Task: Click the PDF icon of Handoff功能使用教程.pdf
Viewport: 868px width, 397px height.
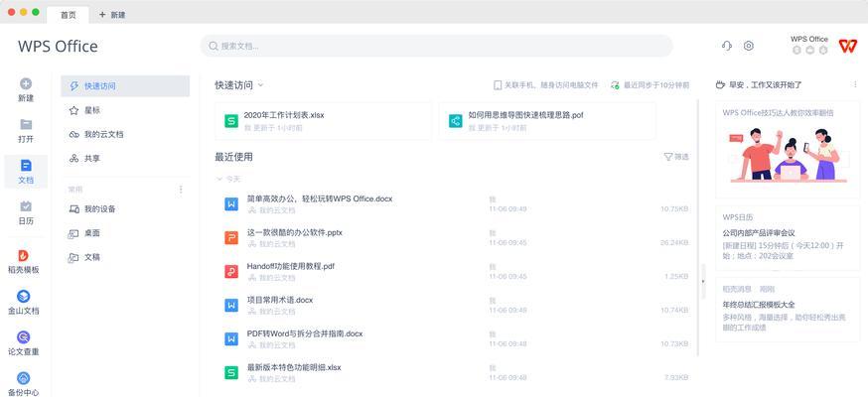Action: click(x=231, y=272)
